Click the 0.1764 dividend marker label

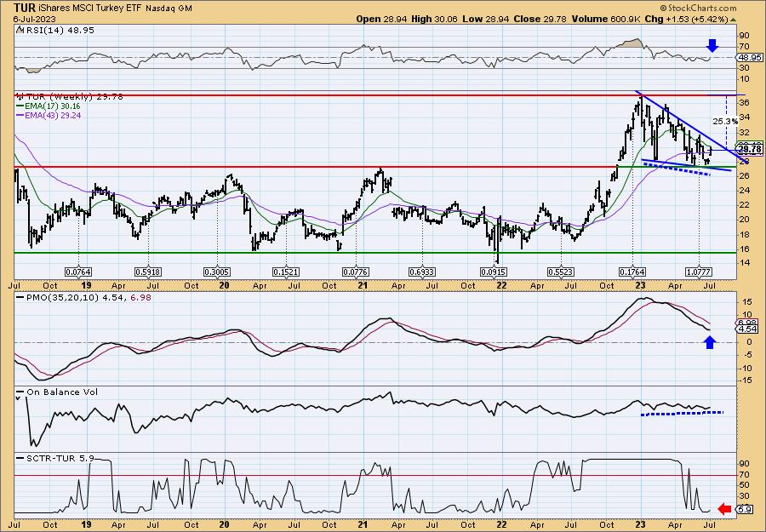pos(632,272)
